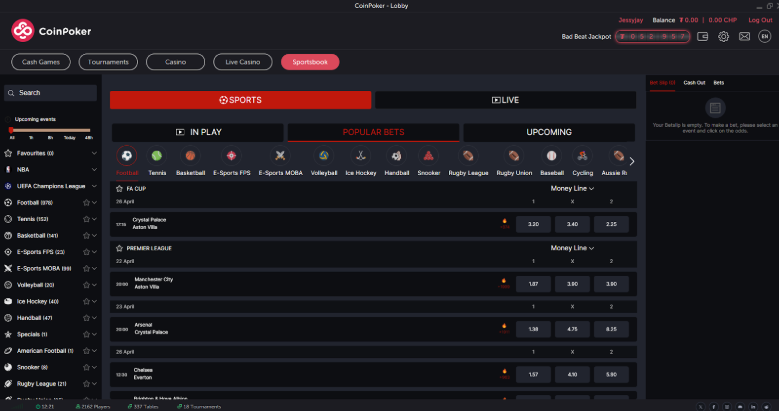Click the upcoming events time slider handle
Screen dimensions: 780x411
pyautogui.click(x=11, y=130)
